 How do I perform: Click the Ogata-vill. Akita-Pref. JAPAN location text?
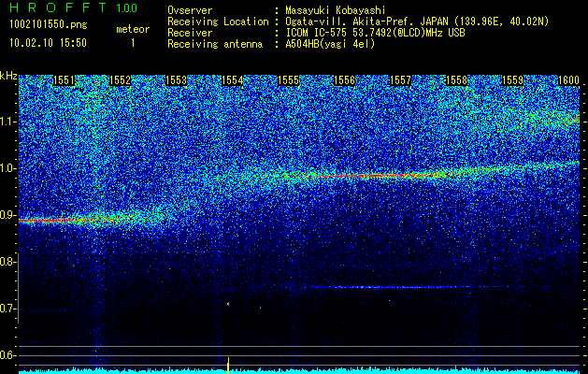(x=417, y=22)
